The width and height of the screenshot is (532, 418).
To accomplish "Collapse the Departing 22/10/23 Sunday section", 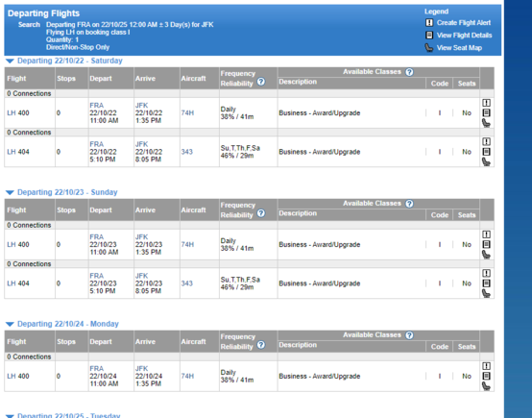I will (x=10, y=192).
